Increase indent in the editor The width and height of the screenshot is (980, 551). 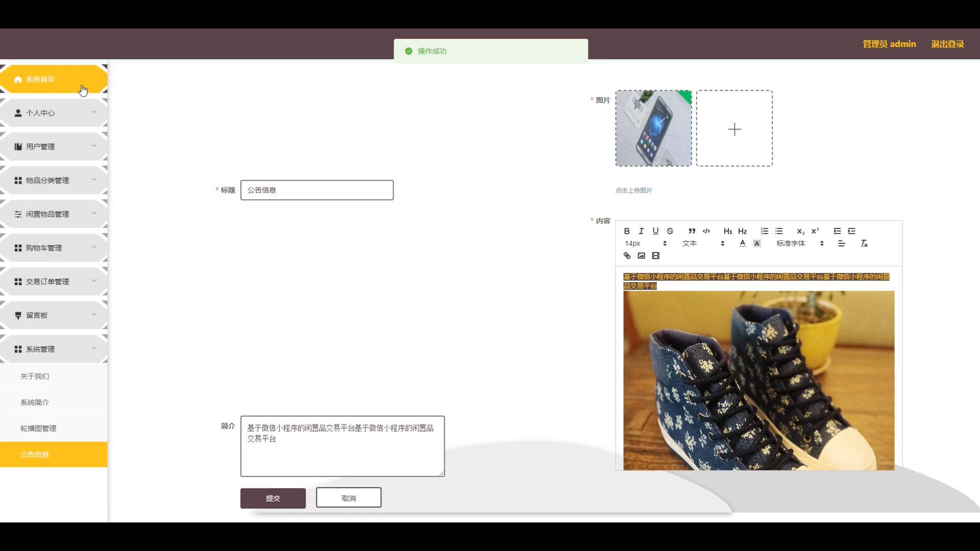(x=851, y=231)
